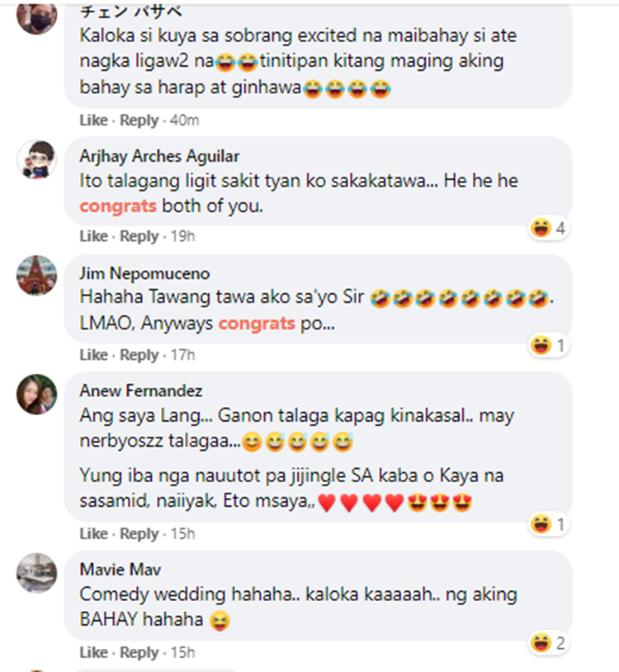Open Anew Fernandez's profile name link
The width and height of the screenshot is (619, 672).
(x=141, y=390)
